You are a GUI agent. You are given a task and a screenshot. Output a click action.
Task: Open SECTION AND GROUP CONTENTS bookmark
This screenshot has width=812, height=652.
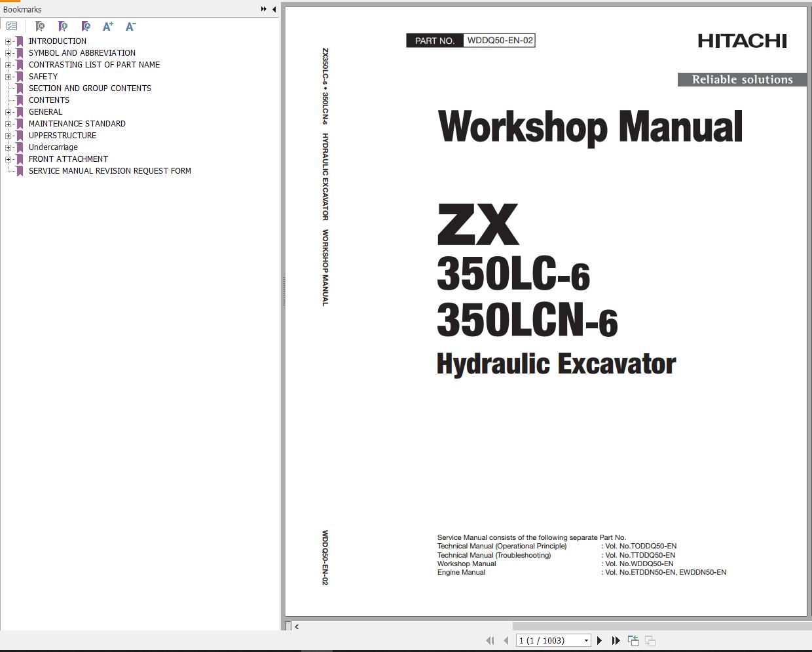90,88
